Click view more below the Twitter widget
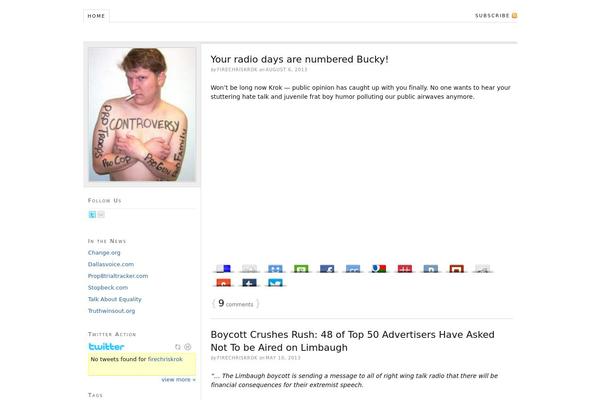 [x=178, y=380]
